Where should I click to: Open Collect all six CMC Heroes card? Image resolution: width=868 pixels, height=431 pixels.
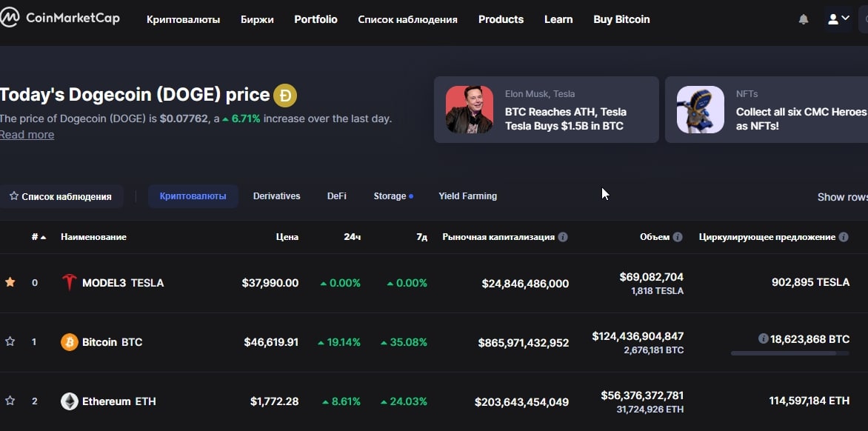pos(766,110)
